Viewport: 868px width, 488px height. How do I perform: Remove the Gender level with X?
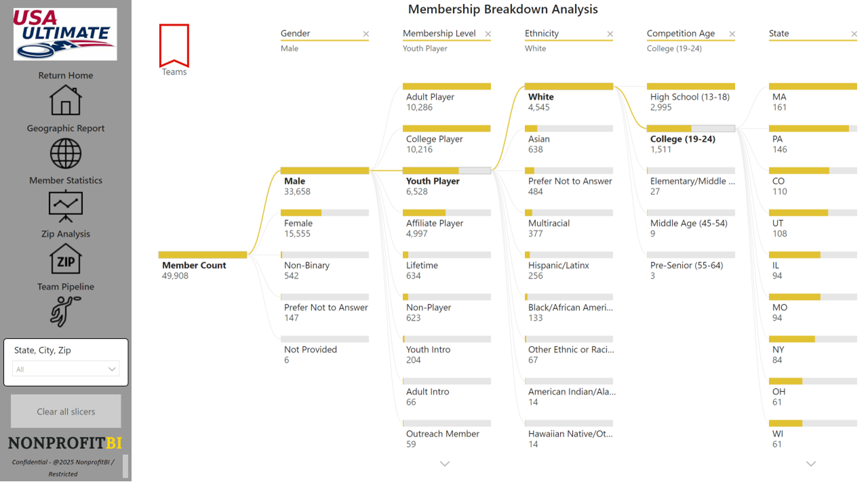coord(366,34)
